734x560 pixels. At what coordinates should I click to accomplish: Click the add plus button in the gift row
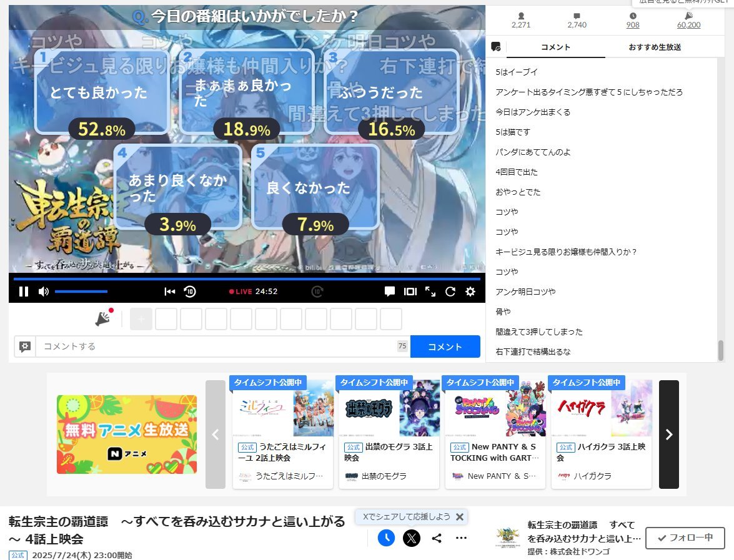click(x=141, y=319)
